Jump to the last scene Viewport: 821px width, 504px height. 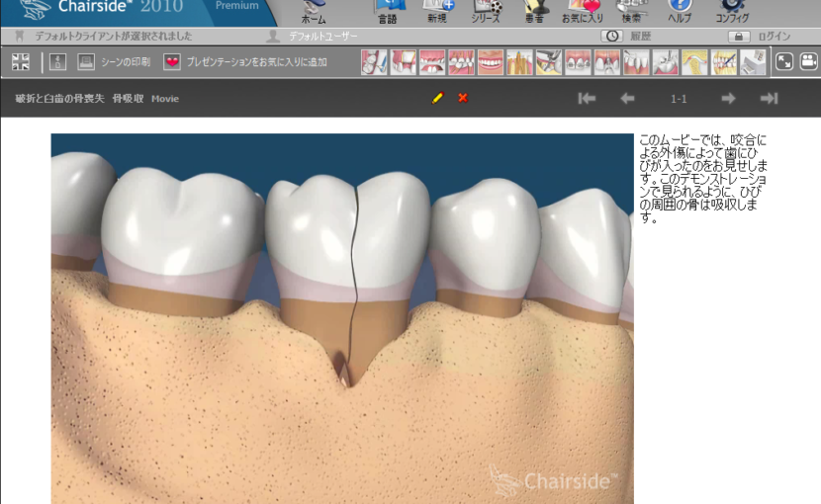click(x=769, y=98)
